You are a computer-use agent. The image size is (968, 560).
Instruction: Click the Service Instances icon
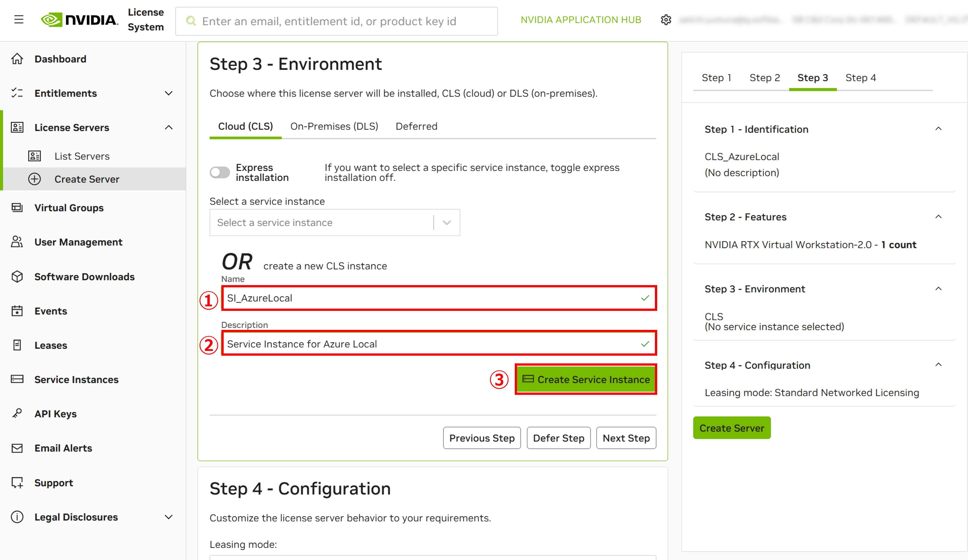pos(17,379)
